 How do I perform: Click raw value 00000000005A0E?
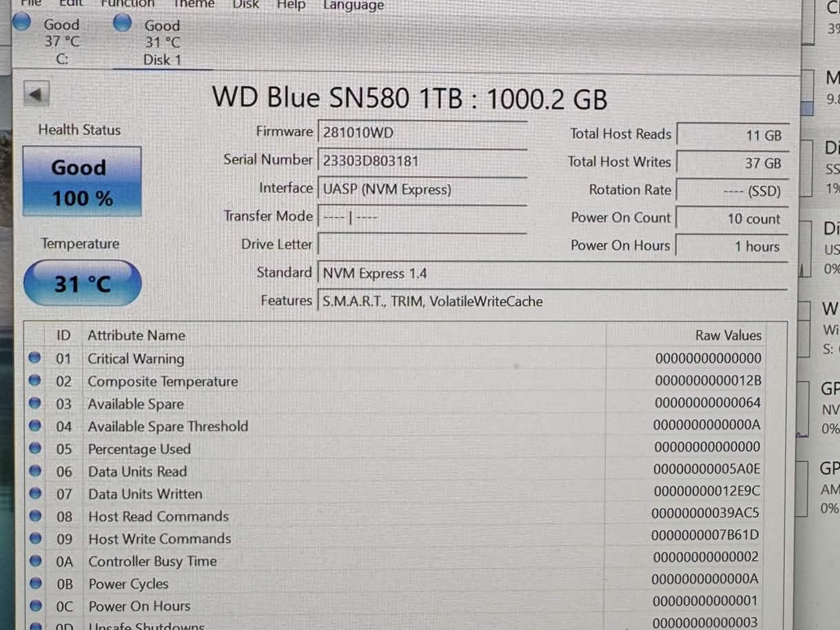point(707,469)
